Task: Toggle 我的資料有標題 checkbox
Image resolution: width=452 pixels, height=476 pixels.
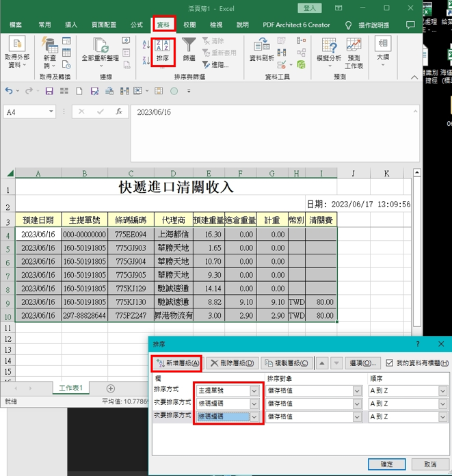Action: (390, 363)
